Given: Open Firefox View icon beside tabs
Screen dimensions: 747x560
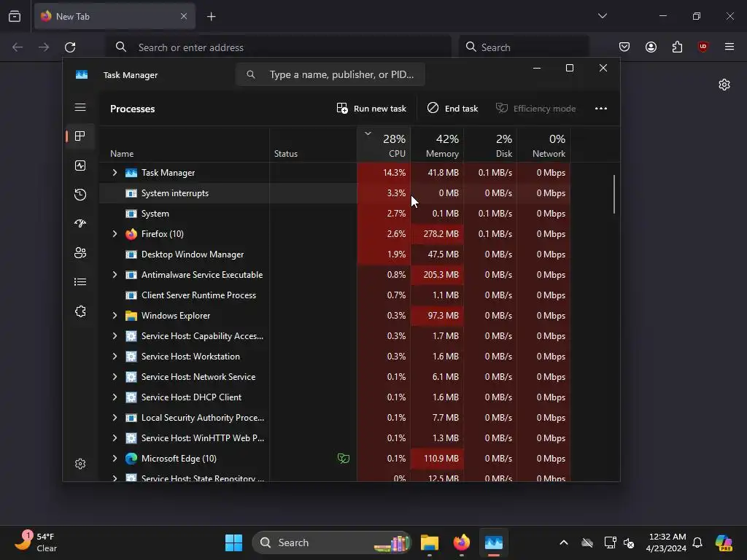Looking at the screenshot, I should (x=15, y=17).
